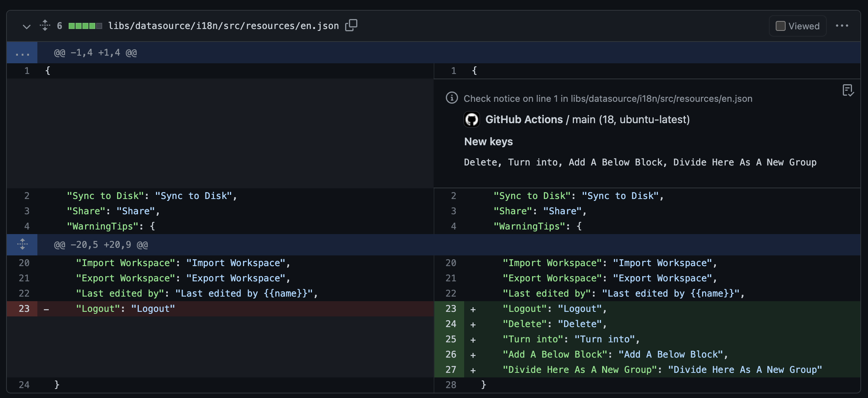Click "Share": "Share" line in right pane

tap(662, 211)
